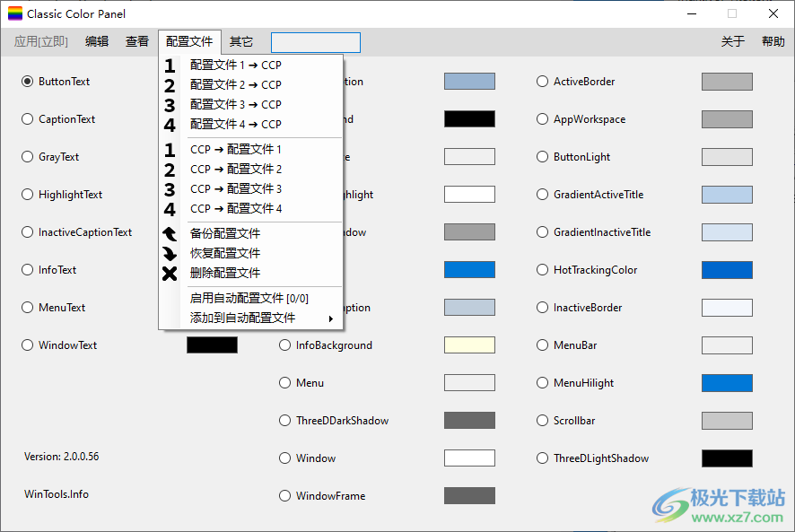Click the empty input box in the menu bar

pyautogui.click(x=315, y=43)
